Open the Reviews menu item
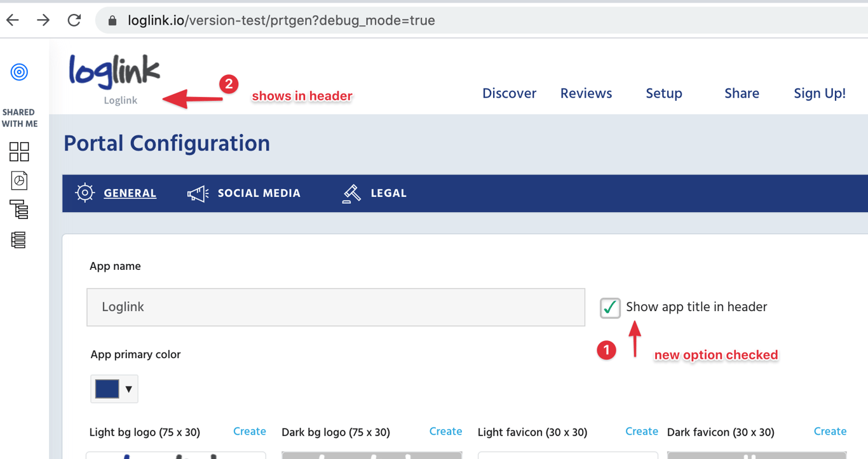This screenshot has width=868, height=459. click(586, 93)
